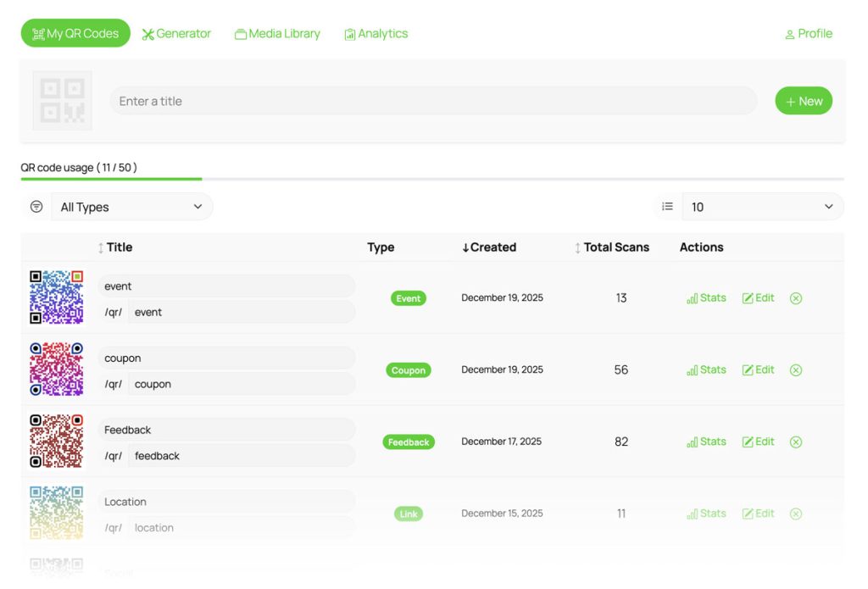
Task: Switch to the Generator tab
Action: pos(176,34)
